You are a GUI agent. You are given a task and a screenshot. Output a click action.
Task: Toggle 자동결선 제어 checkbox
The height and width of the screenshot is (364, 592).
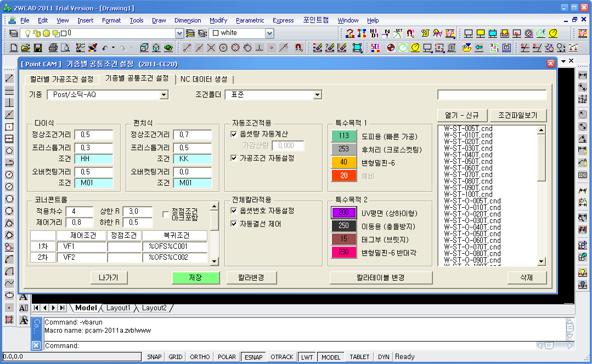click(x=234, y=224)
